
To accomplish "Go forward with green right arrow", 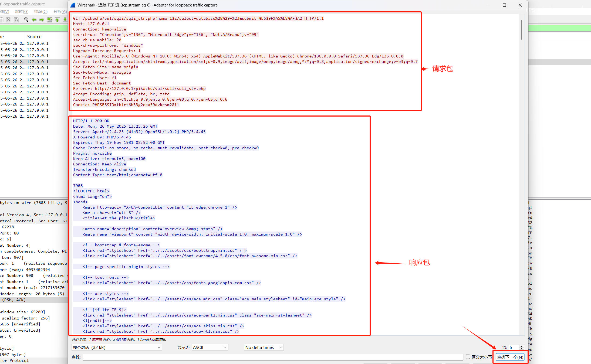I will click(x=42, y=19).
